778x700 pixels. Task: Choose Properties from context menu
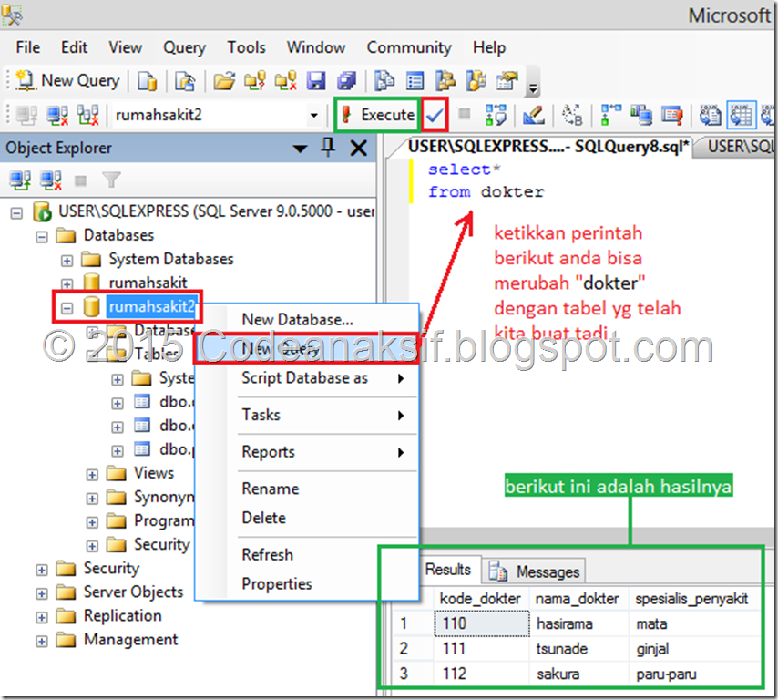308,584
